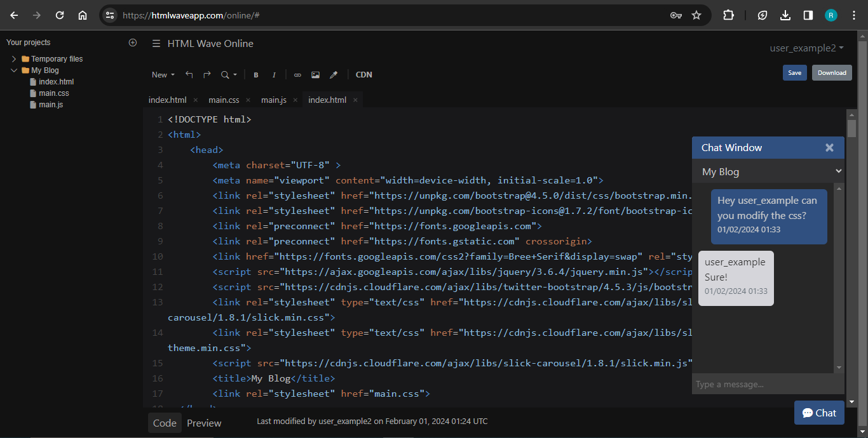This screenshot has width=868, height=438.
Task: Click the add new project plus icon
Action: coord(133,43)
